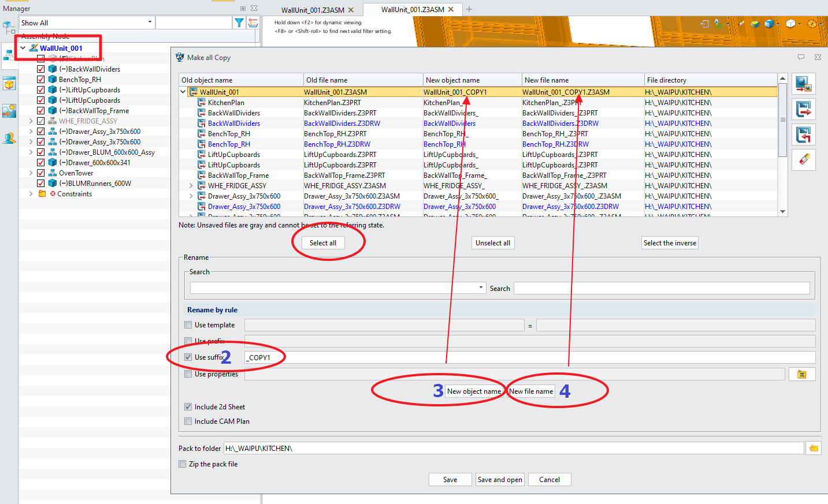828x504 pixels.
Task: Click the Cancel button
Action: [549, 480]
